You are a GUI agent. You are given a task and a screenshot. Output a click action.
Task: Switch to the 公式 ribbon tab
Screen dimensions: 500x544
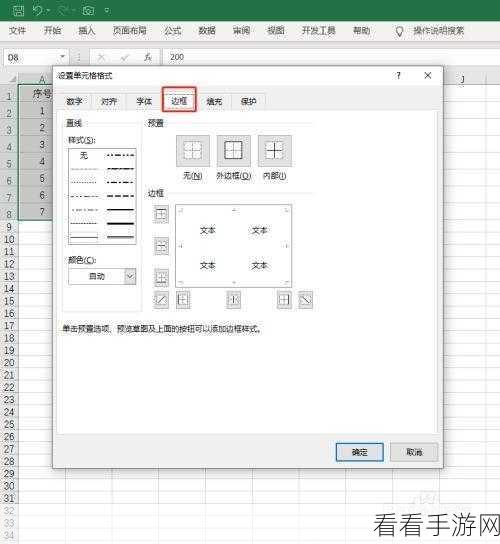[172, 31]
